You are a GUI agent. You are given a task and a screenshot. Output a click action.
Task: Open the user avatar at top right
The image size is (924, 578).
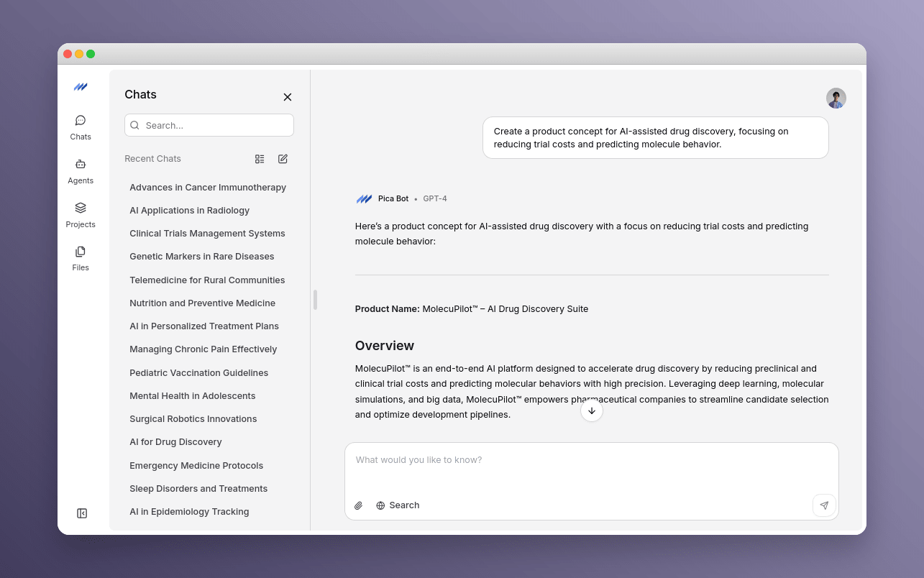tap(836, 98)
